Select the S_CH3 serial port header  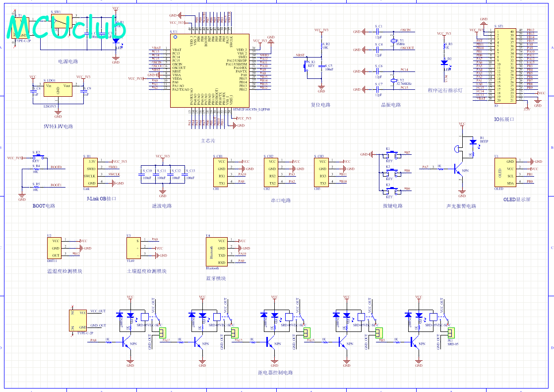click(321, 172)
